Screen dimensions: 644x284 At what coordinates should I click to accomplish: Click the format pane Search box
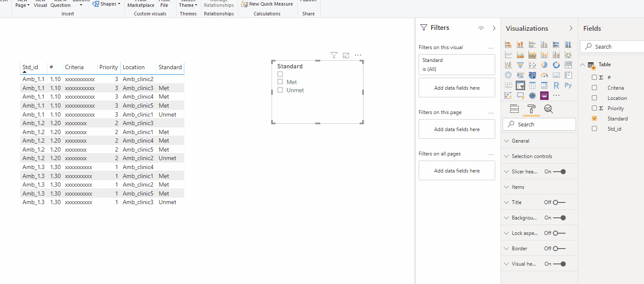539,124
